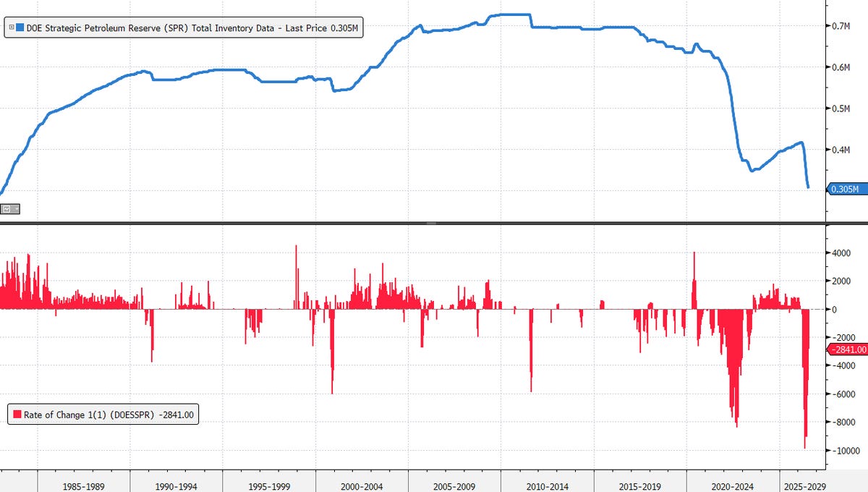Click the 2000-2004 time axis label

coord(362,486)
